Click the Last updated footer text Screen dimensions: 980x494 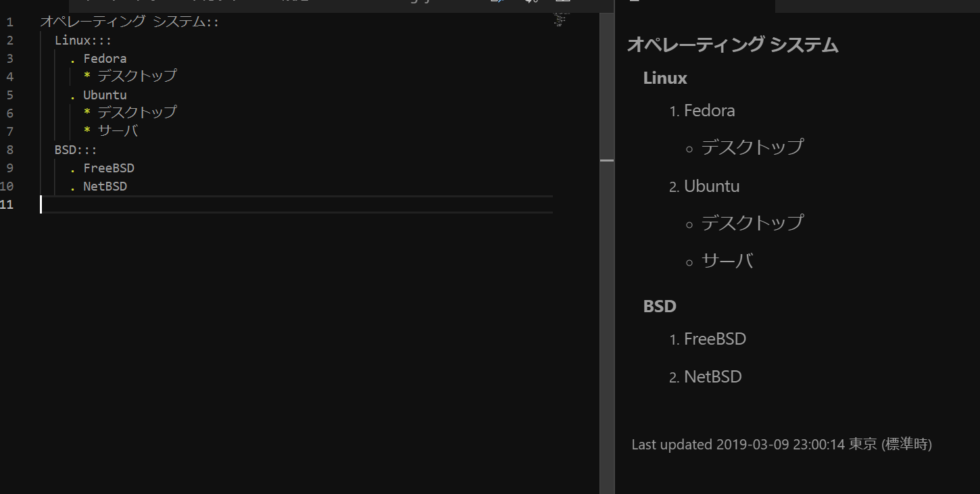pyautogui.click(x=781, y=444)
